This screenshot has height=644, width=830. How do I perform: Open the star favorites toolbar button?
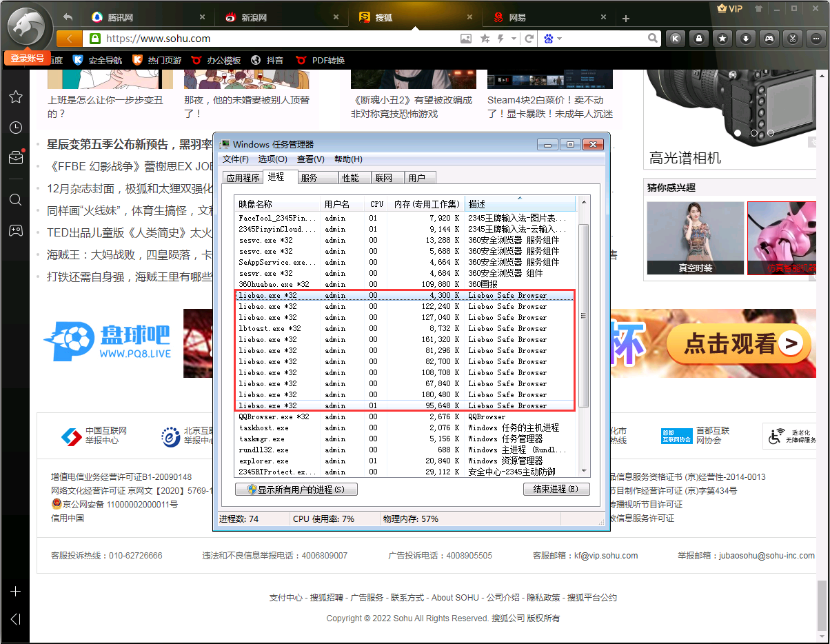[x=722, y=39]
